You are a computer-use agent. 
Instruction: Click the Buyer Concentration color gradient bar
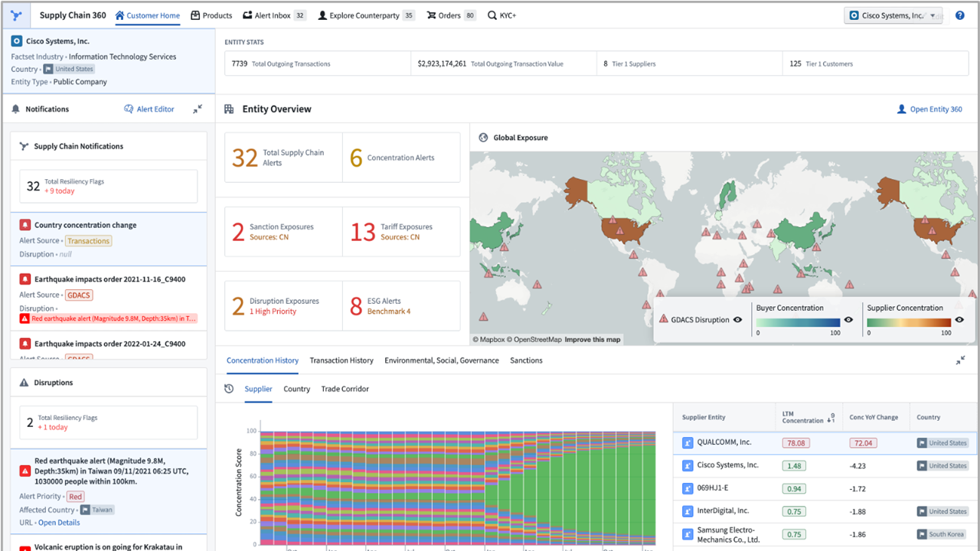click(799, 322)
